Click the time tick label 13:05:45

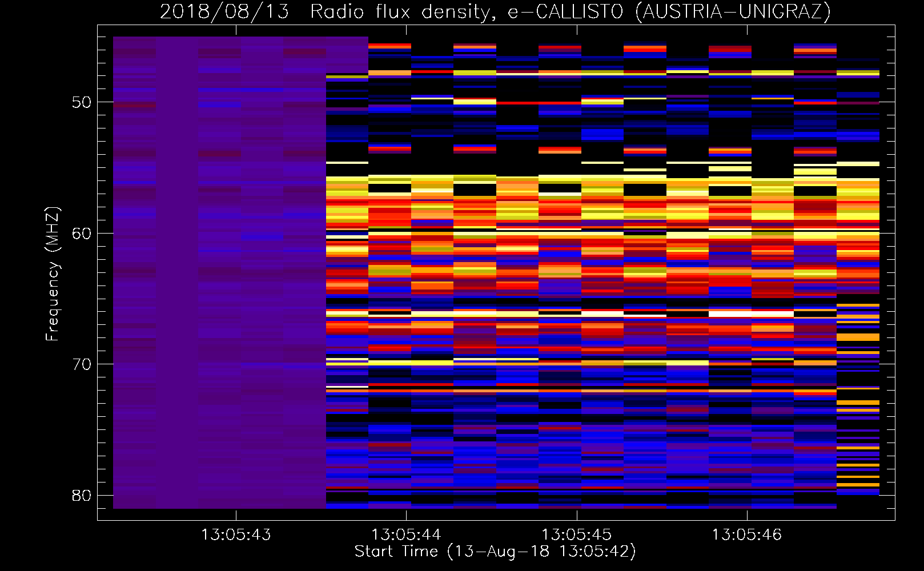576,535
